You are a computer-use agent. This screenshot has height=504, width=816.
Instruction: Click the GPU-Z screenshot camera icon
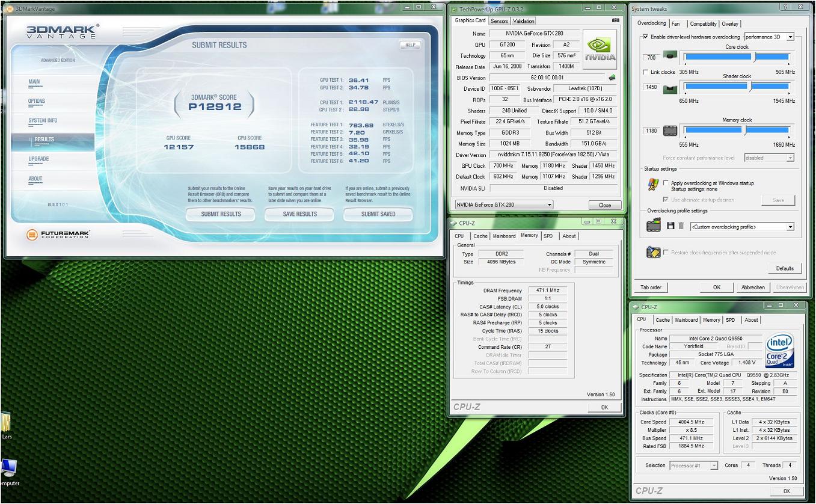616,20
